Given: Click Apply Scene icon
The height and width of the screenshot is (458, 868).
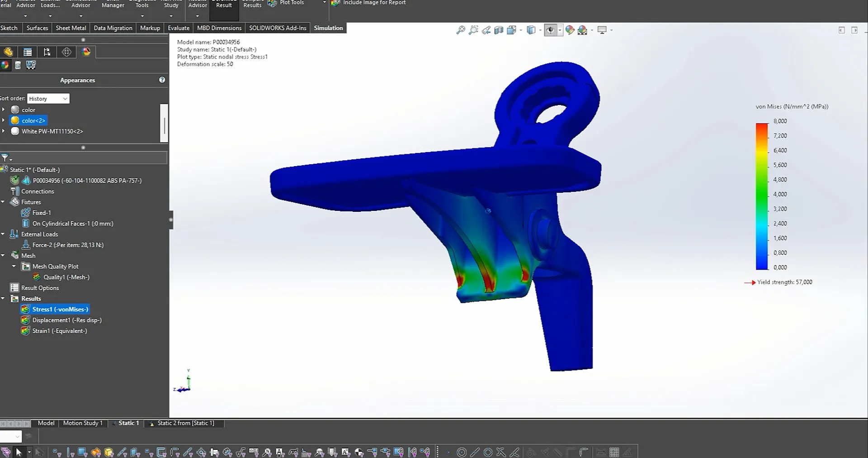Looking at the screenshot, I should [582, 30].
